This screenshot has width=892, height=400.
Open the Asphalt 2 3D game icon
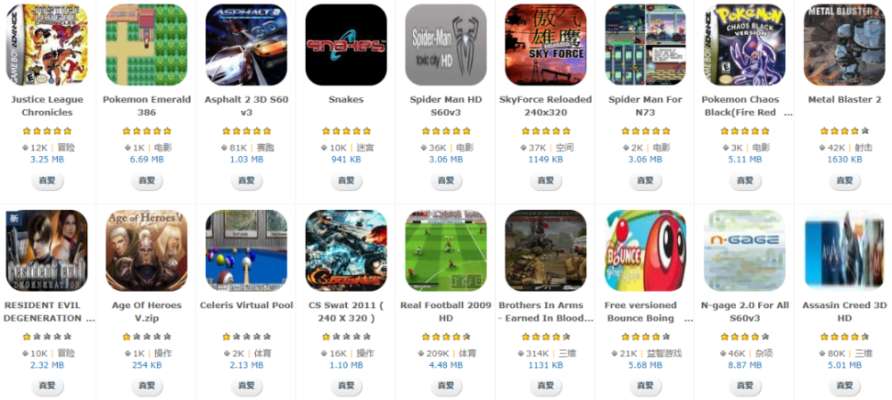point(246,45)
